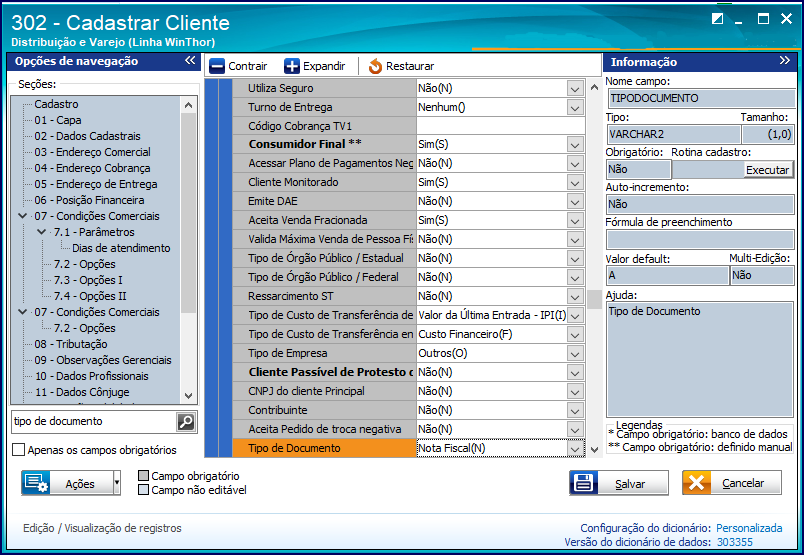804x555 pixels.
Task: Click the Seções tree scrollbar up arrow
Action: click(x=188, y=105)
